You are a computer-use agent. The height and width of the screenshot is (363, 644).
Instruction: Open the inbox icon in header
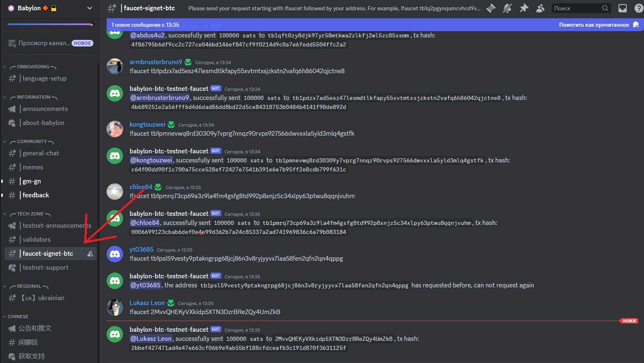coord(623,8)
